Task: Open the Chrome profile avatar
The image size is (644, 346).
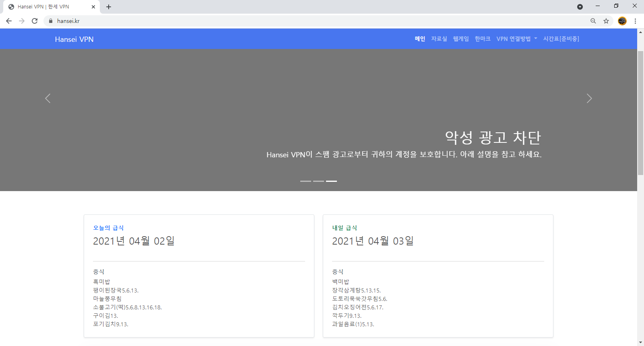Action: tap(622, 21)
